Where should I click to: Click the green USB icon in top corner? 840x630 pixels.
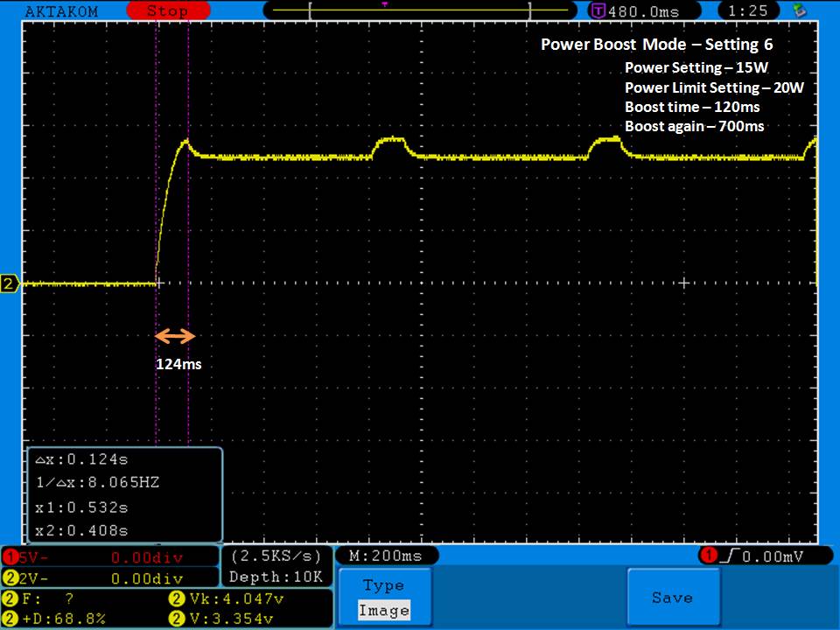click(799, 10)
